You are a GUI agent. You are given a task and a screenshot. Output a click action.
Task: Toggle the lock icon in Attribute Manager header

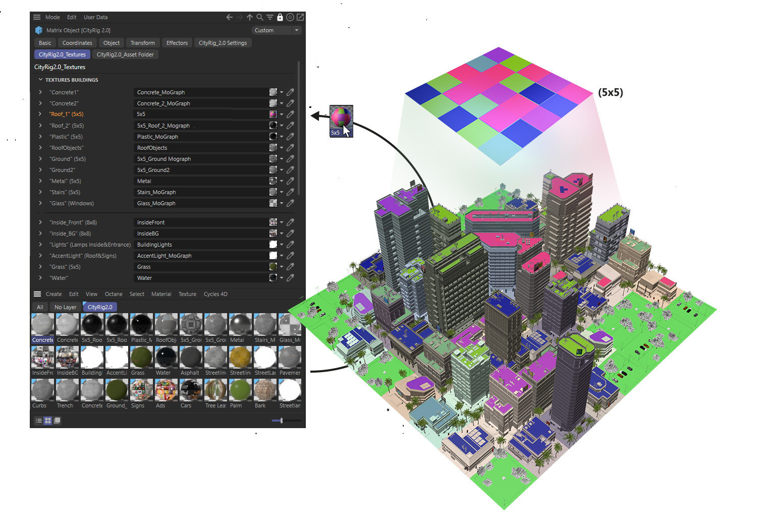[x=280, y=17]
